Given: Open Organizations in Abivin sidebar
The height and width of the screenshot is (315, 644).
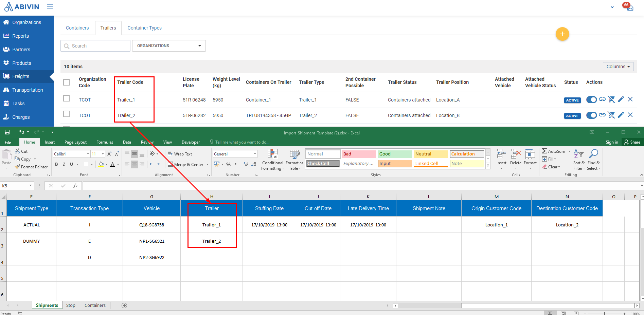Looking at the screenshot, I should 26,22.
